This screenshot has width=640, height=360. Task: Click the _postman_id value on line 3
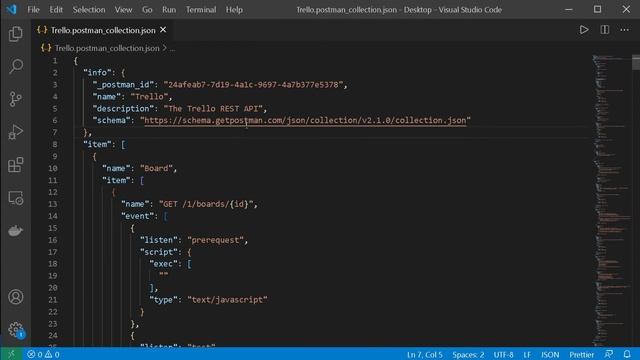tap(253, 84)
